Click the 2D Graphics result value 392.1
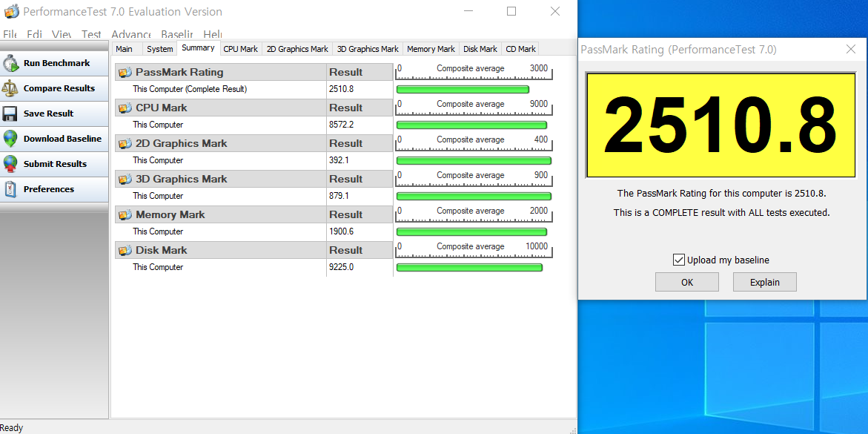Image resolution: width=868 pixels, height=434 pixels. point(339,160)
